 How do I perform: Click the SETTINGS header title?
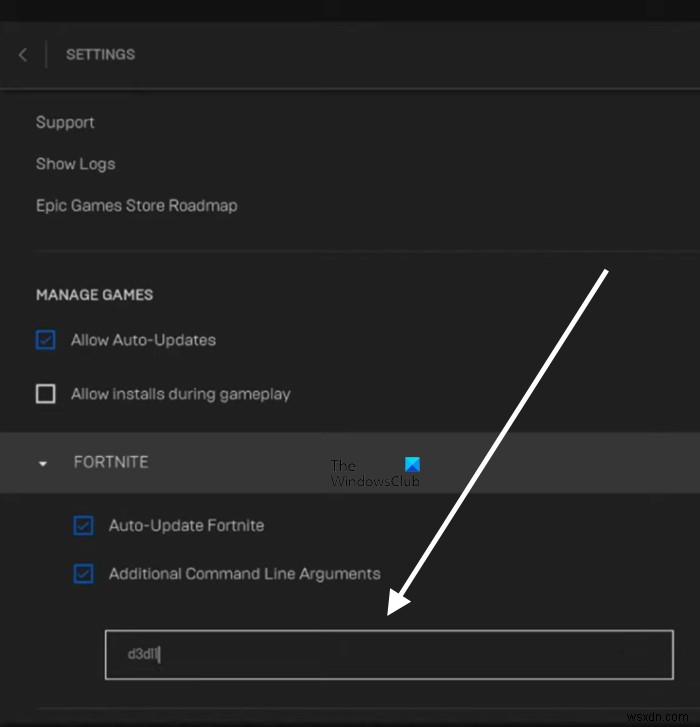[100, 55]
